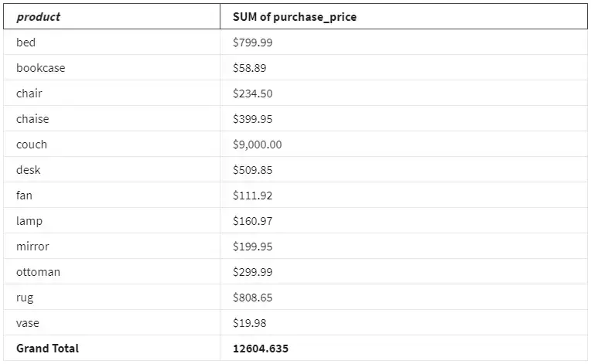Select the 'fan' product cell
Image resolution: width=591 pixels, height=364 pixels.
[x=111, y=196]
